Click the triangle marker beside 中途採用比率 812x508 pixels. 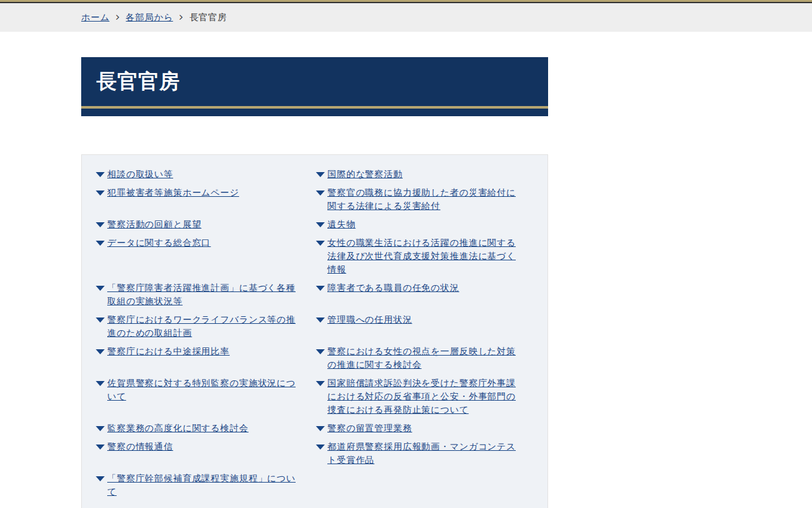[100, 352]
